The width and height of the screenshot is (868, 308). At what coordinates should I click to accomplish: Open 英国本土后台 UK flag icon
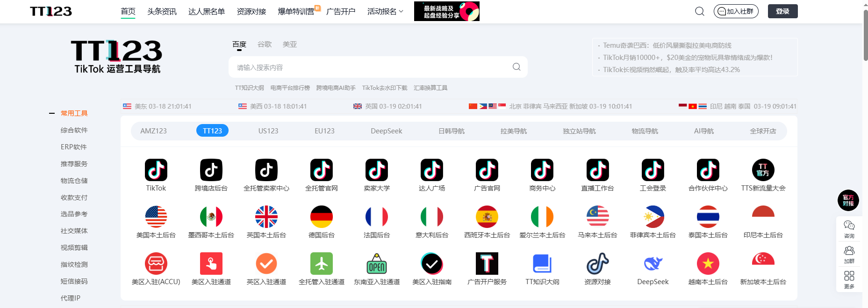(266, 217)
